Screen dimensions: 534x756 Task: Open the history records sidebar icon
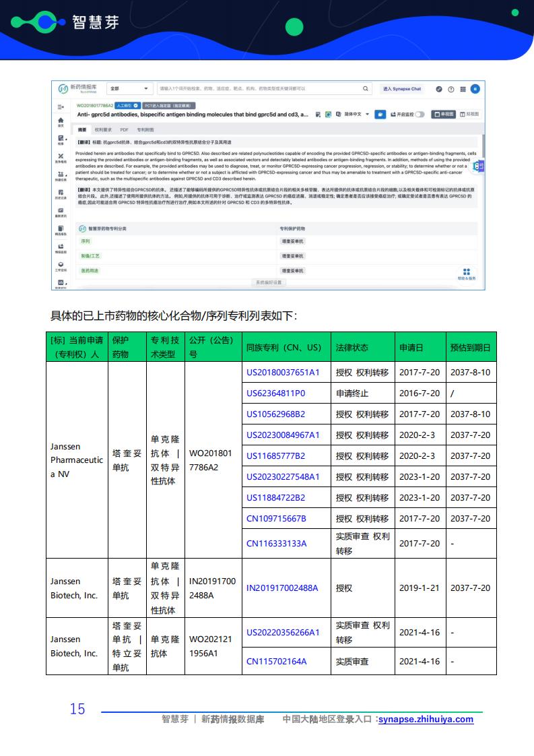pos(61,194)
